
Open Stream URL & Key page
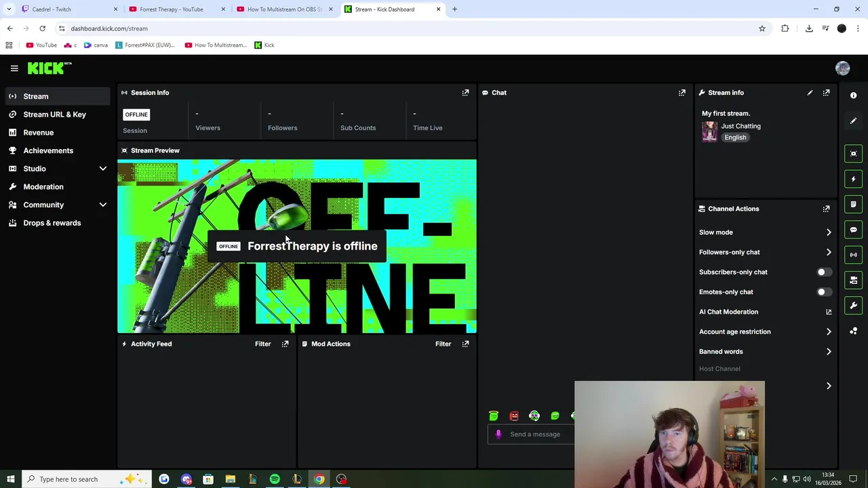click(x=56, y=115)
